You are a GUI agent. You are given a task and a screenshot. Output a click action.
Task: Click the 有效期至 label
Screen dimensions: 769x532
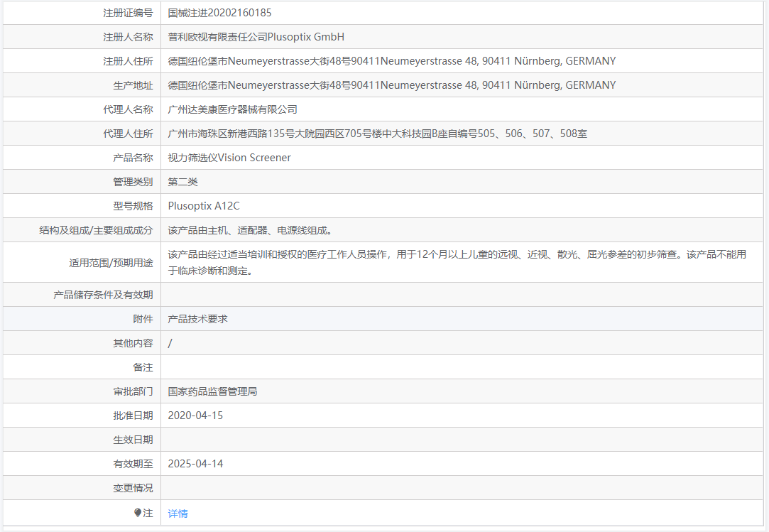coord(133,464)
